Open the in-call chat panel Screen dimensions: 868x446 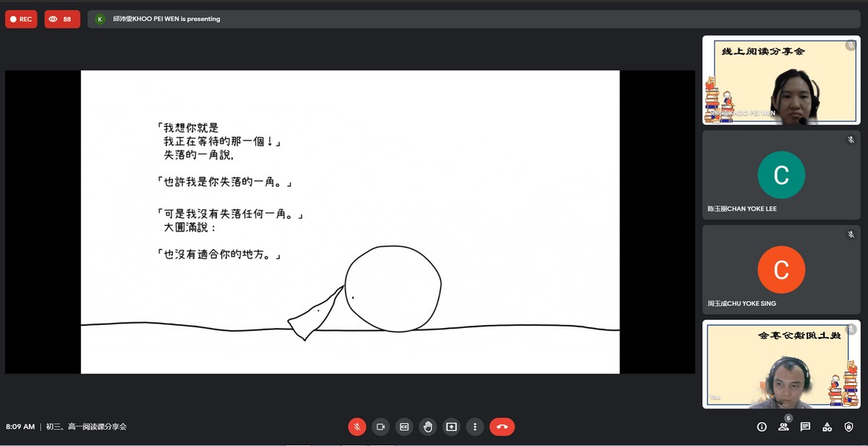[805, 427]
